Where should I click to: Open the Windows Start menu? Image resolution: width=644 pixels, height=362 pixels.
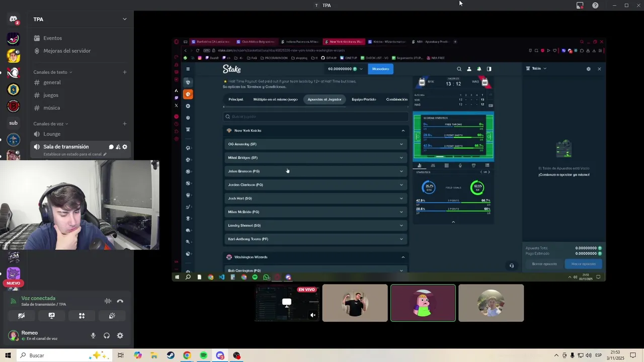coord(8,355)
